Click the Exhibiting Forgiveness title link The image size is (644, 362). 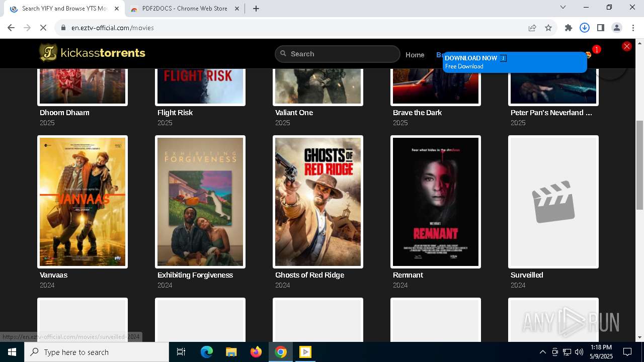click(x=195, y=275)
